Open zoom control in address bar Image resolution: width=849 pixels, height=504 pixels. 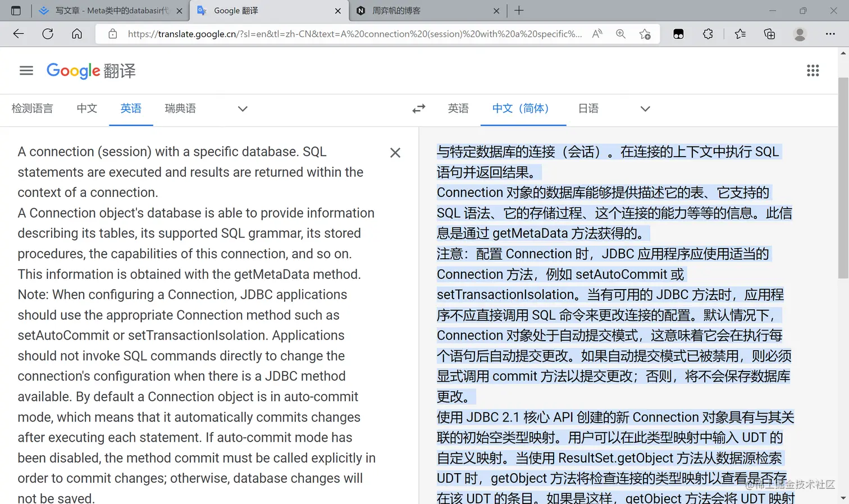point(620,34)
